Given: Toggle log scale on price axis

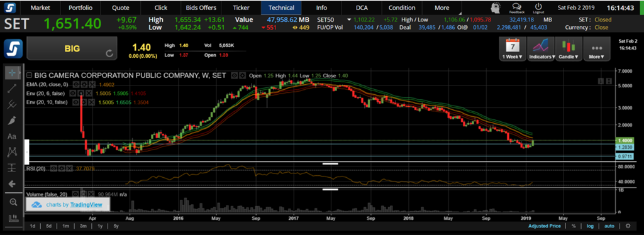Looking at the screenshot, I should (x=590, y=226).
